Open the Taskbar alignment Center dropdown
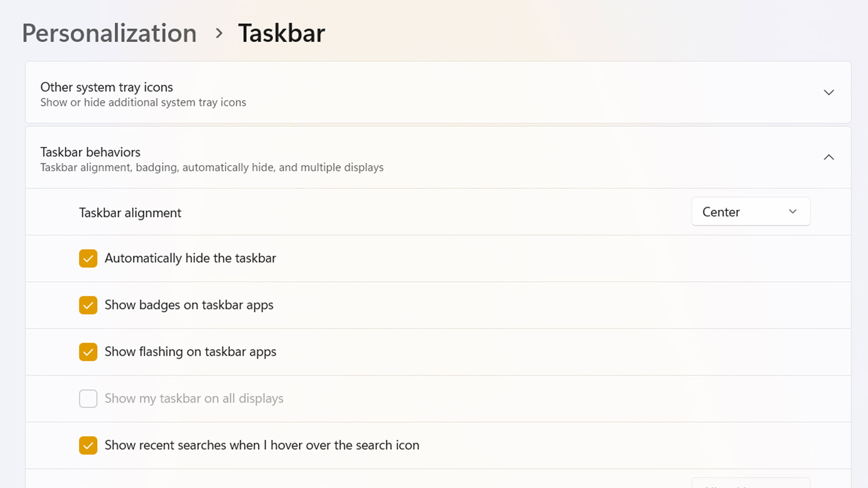The height and width of the screenshot is (488, 868). click(x=750, y=212)
